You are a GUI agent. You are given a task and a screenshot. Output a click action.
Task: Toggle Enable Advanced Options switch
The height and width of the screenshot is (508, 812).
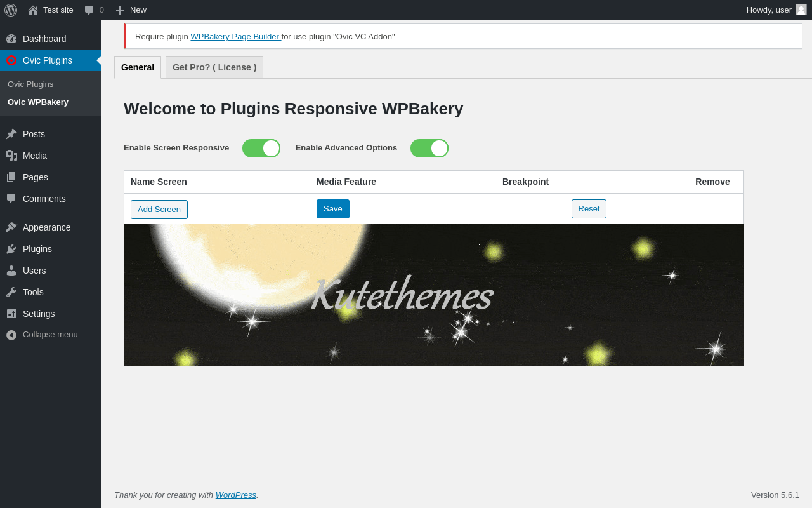point(429,148)
